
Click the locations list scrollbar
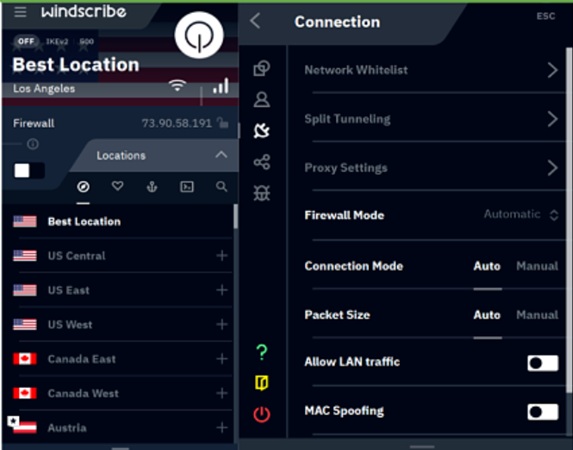coord(236,216)
